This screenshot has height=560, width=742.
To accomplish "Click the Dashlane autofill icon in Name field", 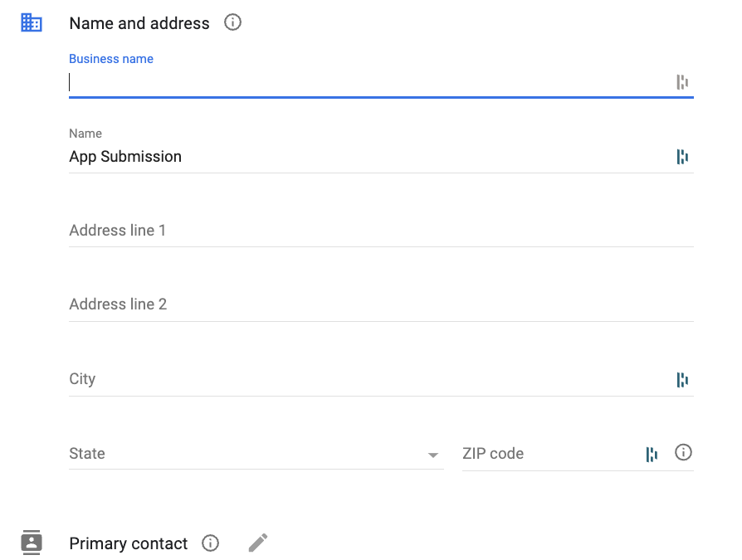I will click(x=682, y=157).
